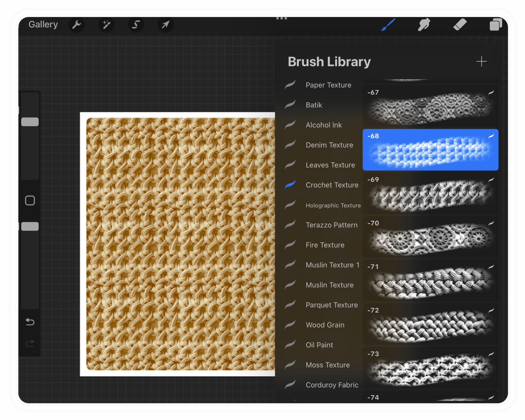Adjust the brush size slider handle
Viewport: 525px width, 420px height.
coord(30,121)
